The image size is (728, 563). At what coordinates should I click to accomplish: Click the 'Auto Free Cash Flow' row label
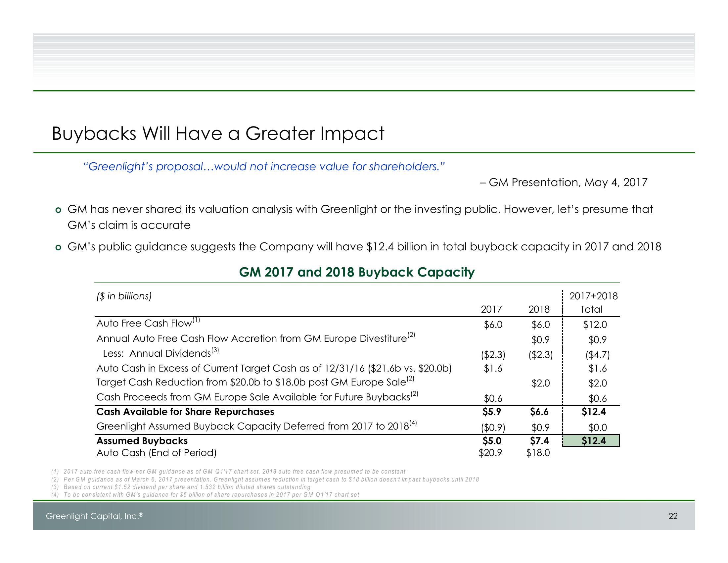(x=148, y=323)
